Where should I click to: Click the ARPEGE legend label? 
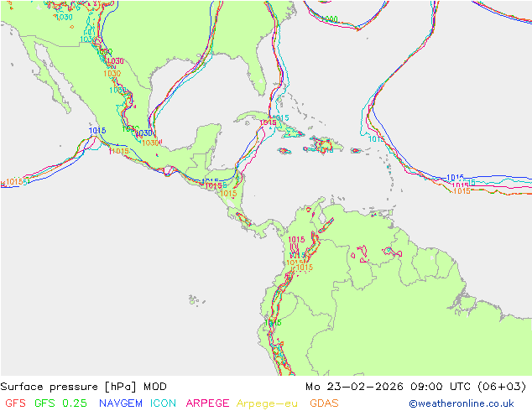pos(207,403)
